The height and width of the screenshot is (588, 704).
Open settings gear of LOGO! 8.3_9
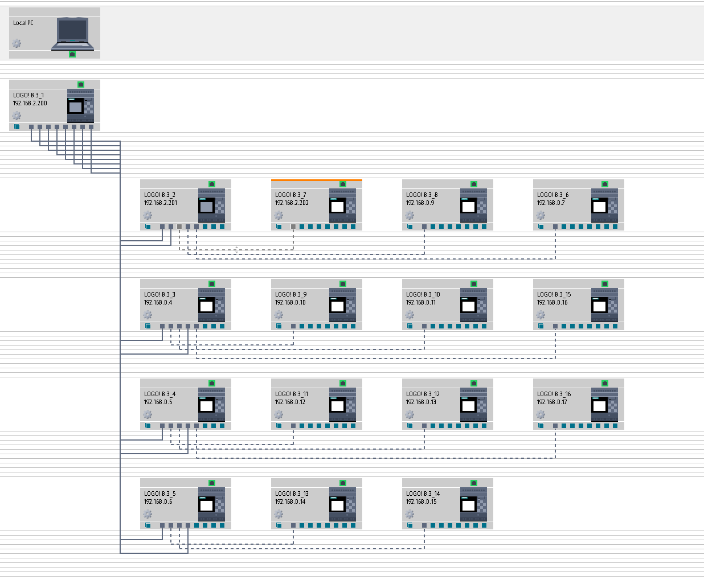pos(279,315)
